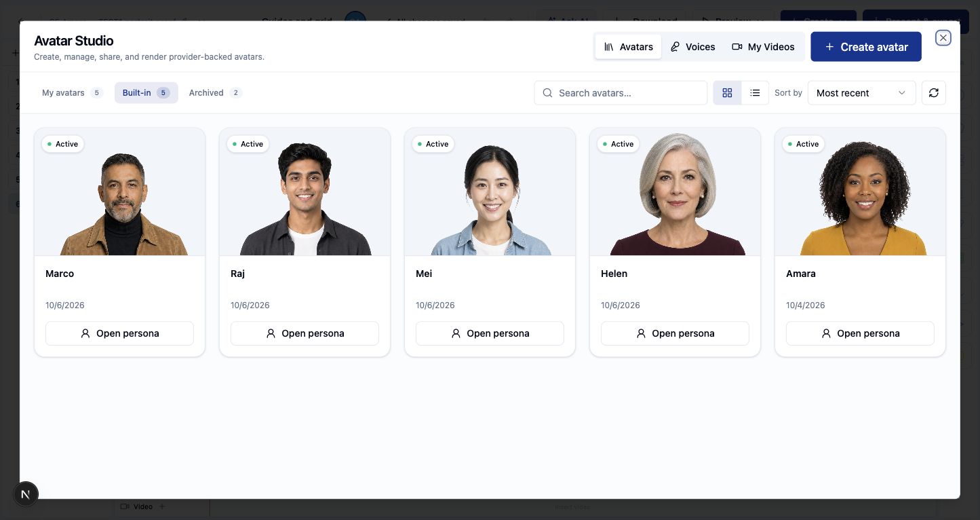The width and height of the screenshot is (980, 520).
Task: Click the Active badge on Raj's card
Action: [x=248, y=144]
